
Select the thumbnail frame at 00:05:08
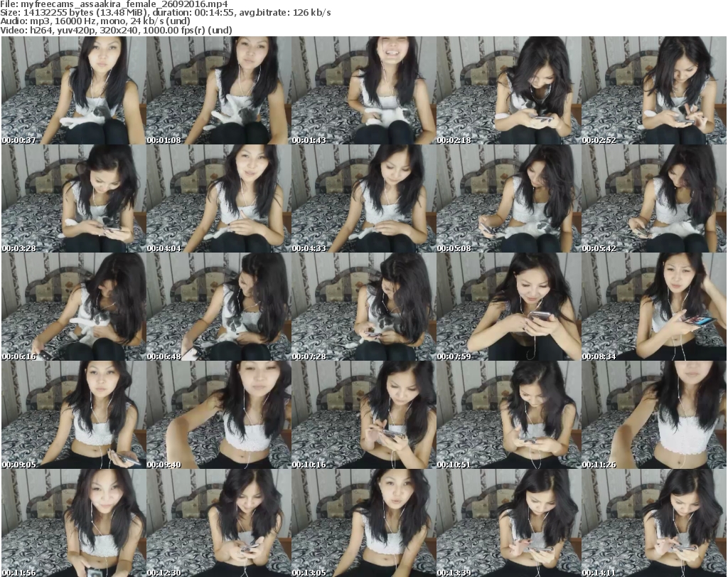(509, 198)
